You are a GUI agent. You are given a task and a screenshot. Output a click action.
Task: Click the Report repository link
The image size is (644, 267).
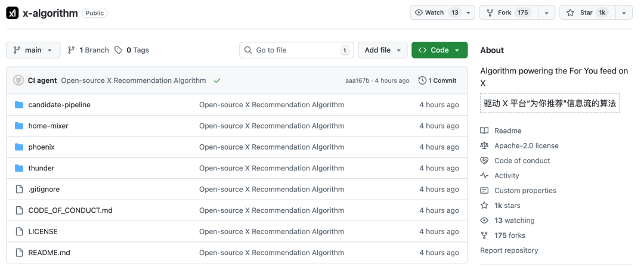tap(509, 250)
